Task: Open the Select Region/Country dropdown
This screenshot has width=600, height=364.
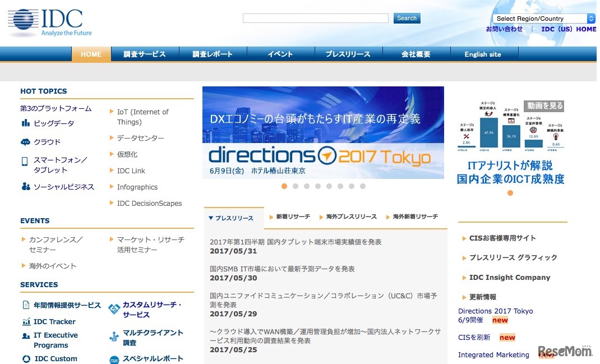Action: pos(542,18)
